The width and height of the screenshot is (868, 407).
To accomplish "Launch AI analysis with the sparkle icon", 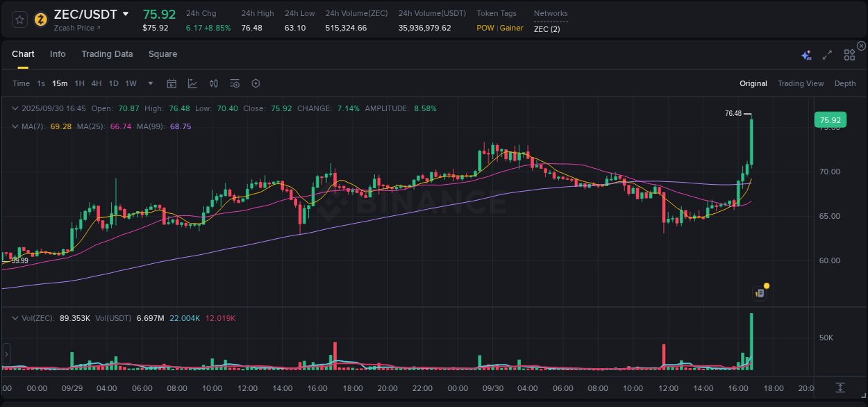I will point(806,53).
